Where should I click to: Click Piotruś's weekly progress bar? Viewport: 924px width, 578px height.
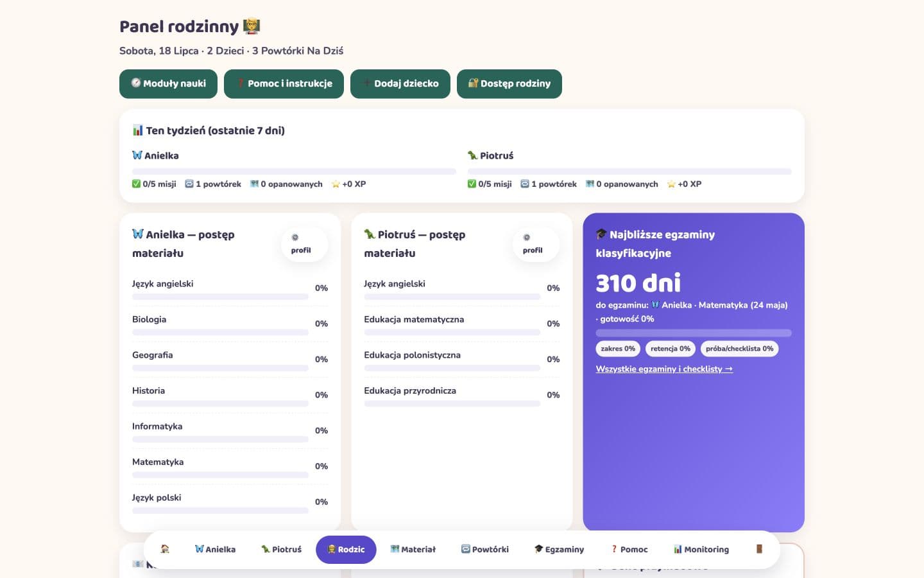click(x=629, y=171)
